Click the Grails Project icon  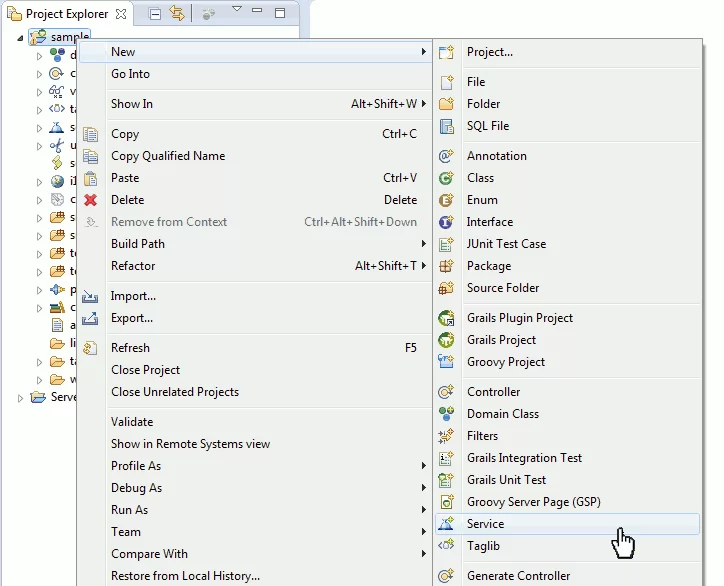(446, 340)
